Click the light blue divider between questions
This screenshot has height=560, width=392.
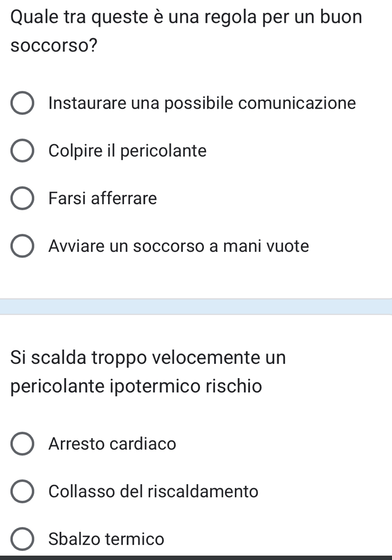pos(196,307)
